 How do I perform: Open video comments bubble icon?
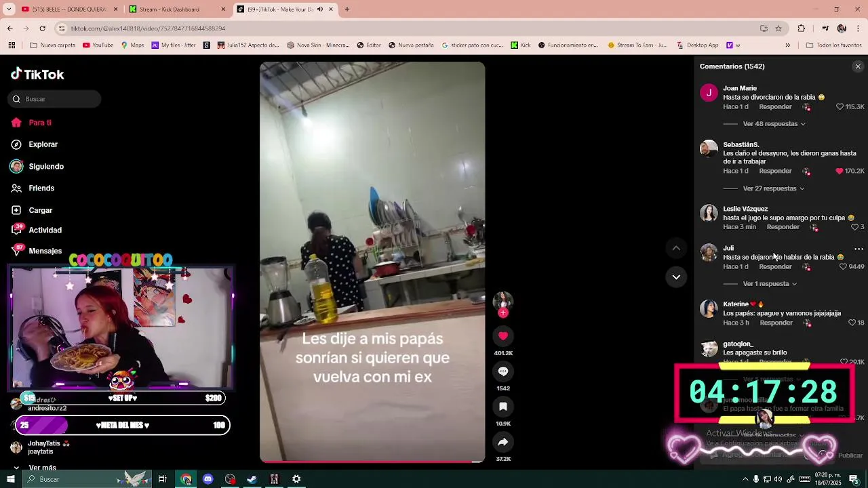502,371
